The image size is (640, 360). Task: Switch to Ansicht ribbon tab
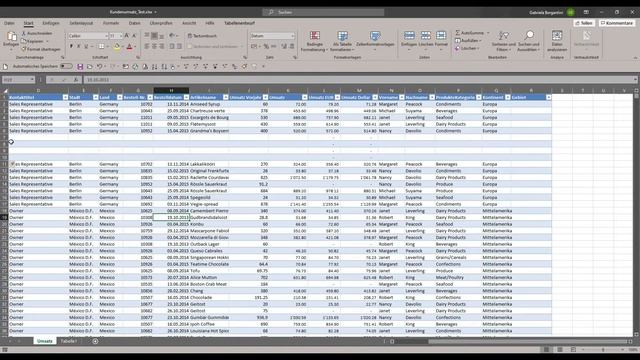click(189, 23)
